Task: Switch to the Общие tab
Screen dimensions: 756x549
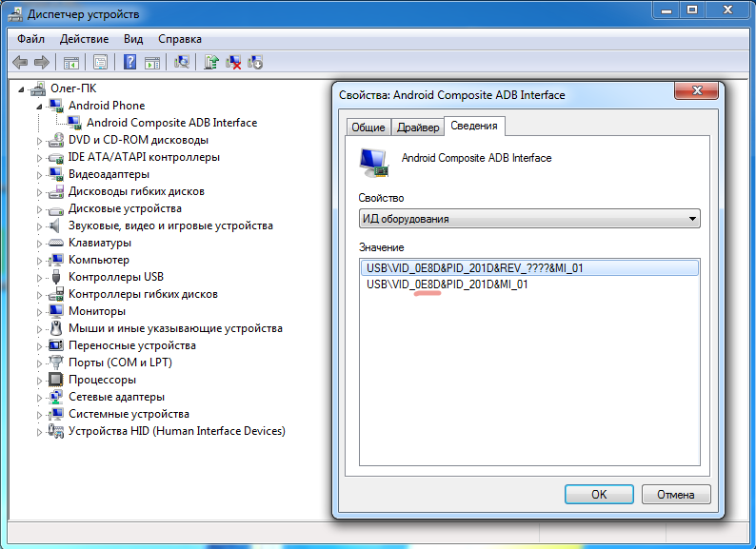Action: click(x=368, y=127)
